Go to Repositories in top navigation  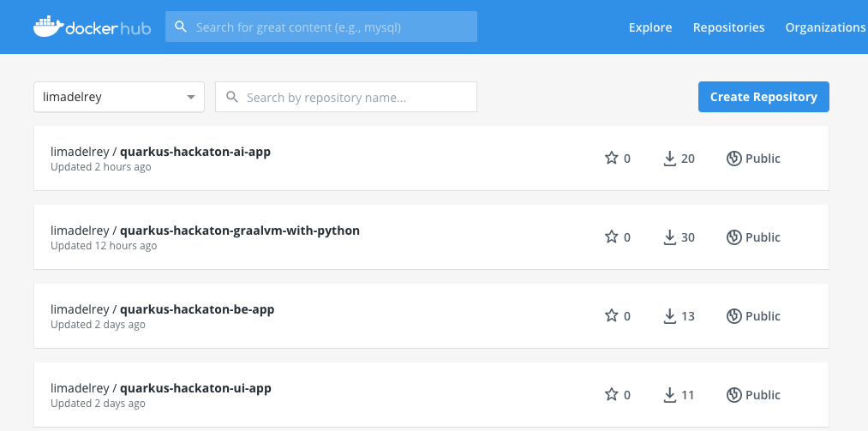(728, 27)
